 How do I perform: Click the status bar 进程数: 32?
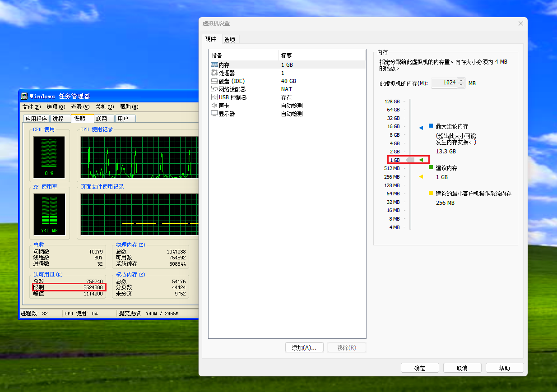[34, 314]
